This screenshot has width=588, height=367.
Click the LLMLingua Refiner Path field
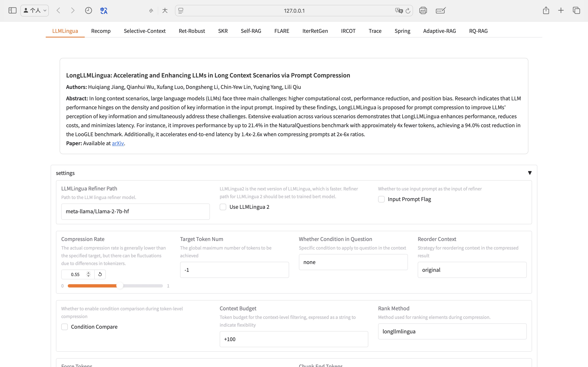(x=135, y=211)
